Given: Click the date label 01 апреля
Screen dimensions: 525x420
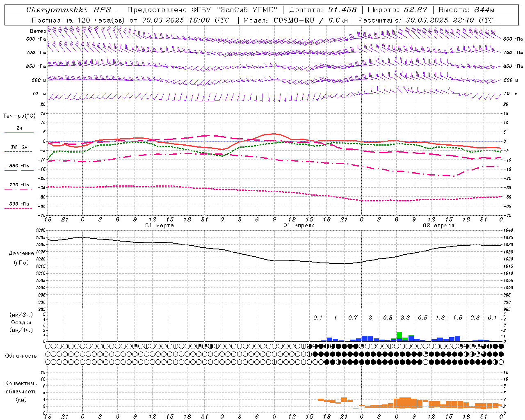Looking at the screenshot, I should tap(299, 226).
